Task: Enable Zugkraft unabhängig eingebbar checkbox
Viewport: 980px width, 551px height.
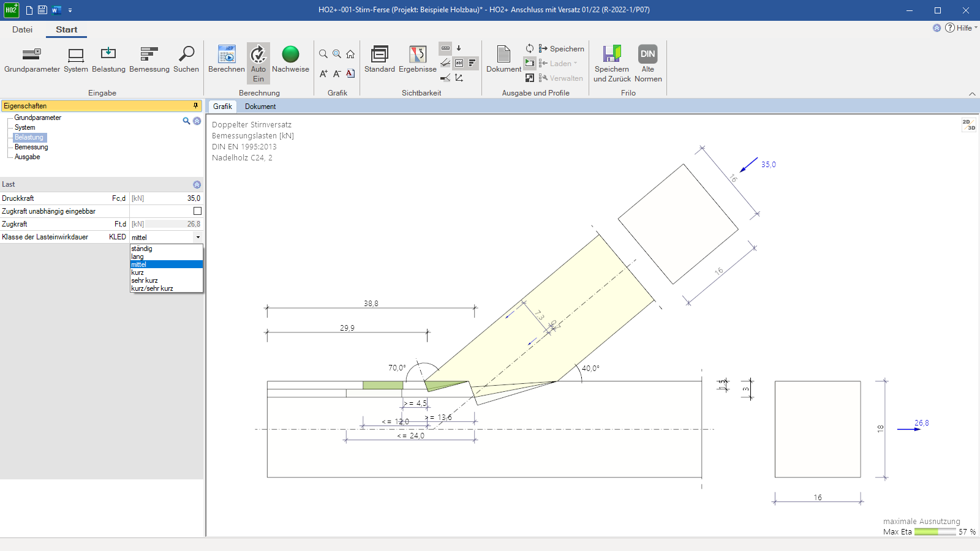Action: (x=197, y=211)
